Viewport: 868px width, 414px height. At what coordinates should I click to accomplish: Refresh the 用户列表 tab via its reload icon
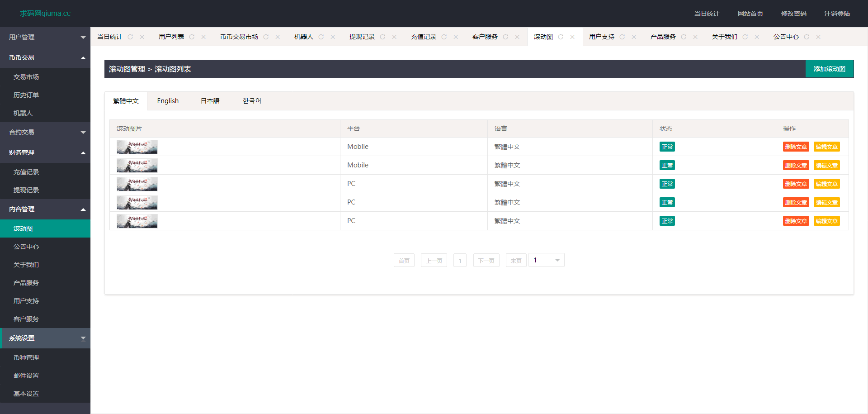(x=192, y=37)
